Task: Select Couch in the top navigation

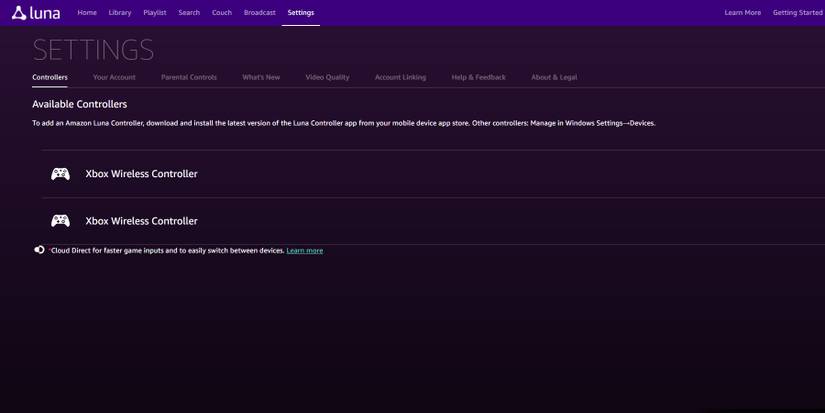Action: (x=222, y=13)
